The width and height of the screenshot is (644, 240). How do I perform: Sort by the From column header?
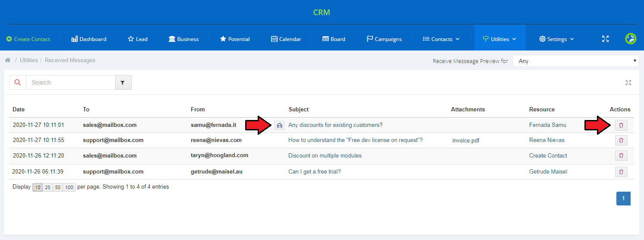pyautogui.click(x=198, y=109)
